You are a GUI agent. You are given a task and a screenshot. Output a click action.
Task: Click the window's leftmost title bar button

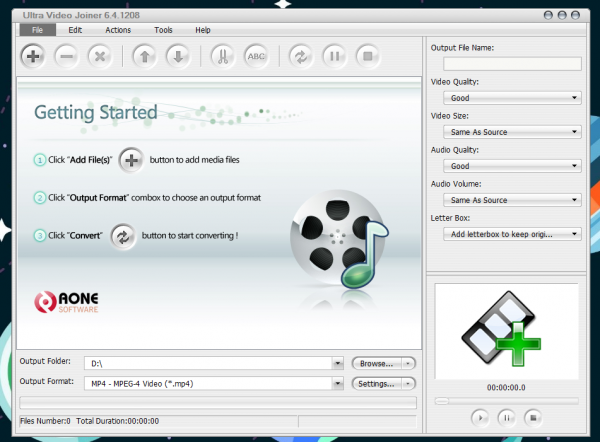[548, 15]
